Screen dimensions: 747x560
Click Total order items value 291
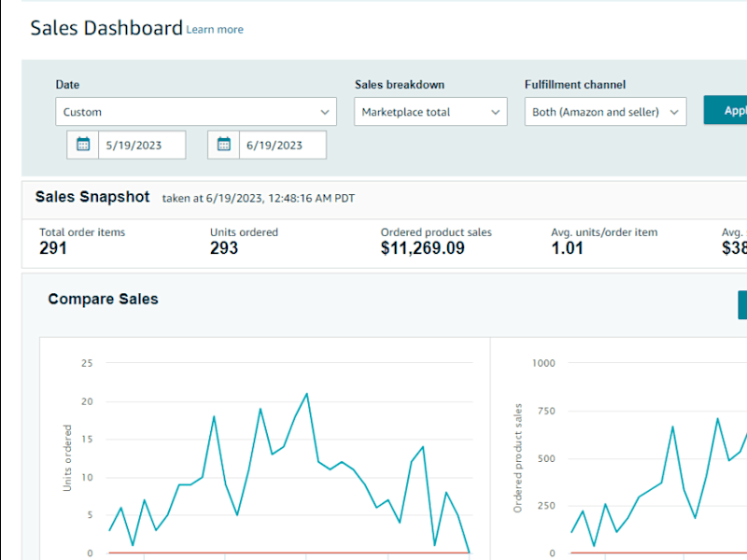tap(53, 248)
